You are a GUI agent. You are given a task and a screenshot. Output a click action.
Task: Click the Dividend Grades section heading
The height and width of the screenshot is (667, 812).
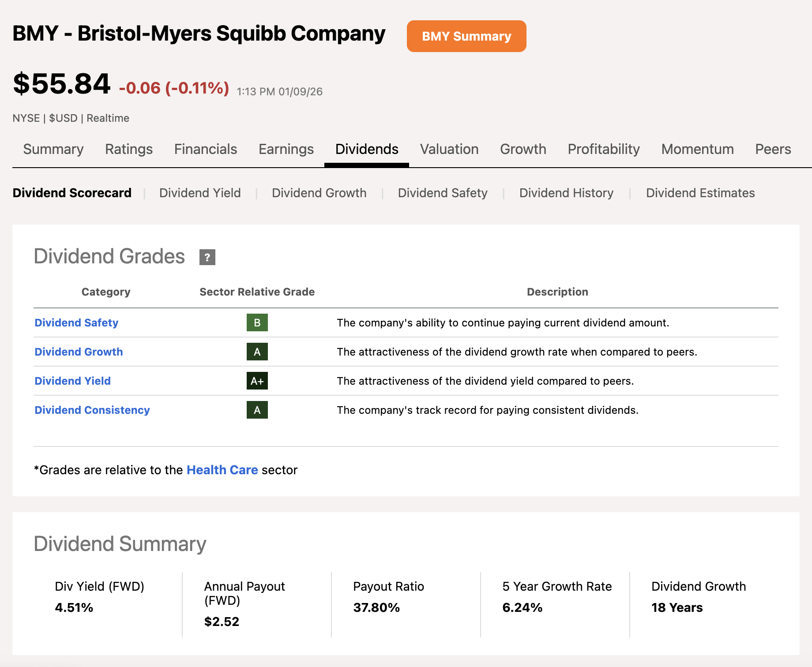pyautogui.click(x=109, y=256)
